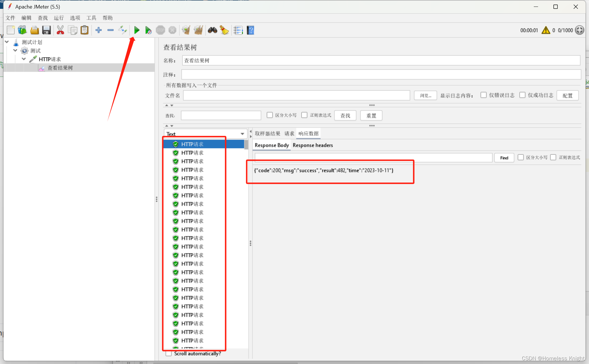Collapse the 测试计划 tree node
The height and width of the screenshot is (364, 589).
tap(7, 42)
